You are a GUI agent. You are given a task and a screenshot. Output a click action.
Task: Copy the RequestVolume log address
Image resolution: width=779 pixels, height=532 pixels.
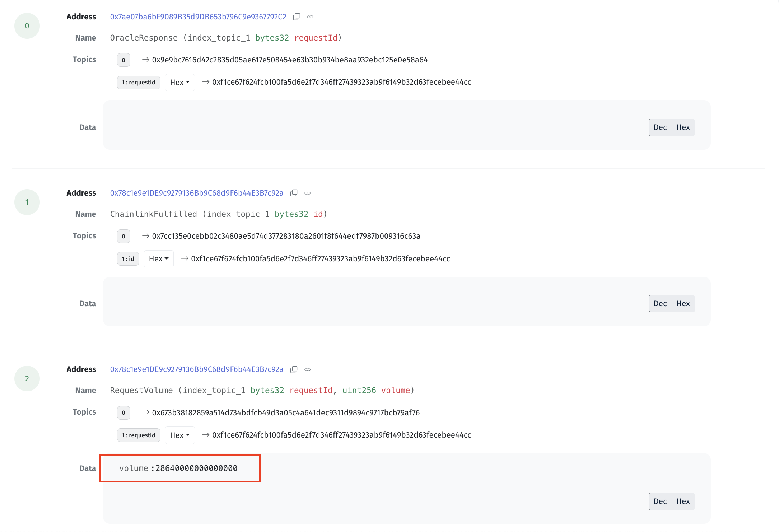(294, 369)
